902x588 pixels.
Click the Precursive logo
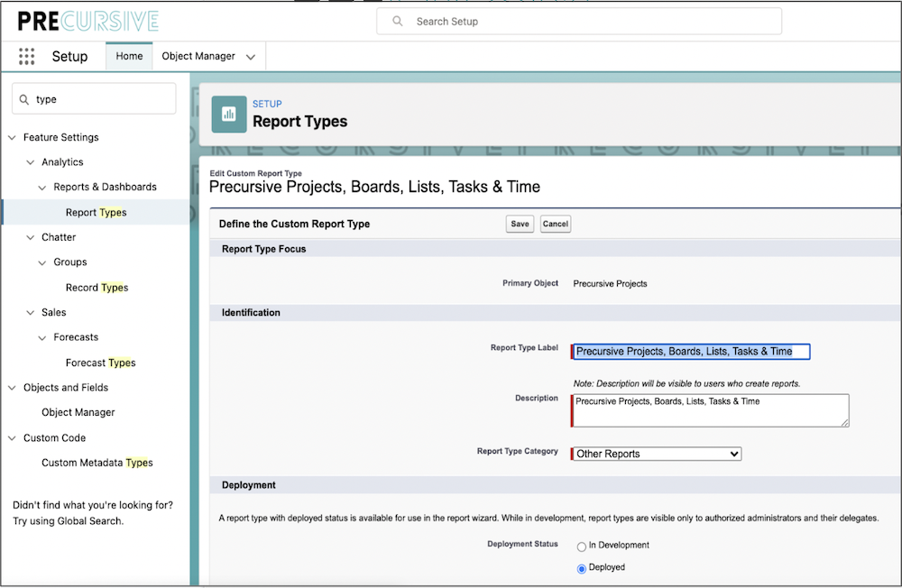[x=87, y=21]
